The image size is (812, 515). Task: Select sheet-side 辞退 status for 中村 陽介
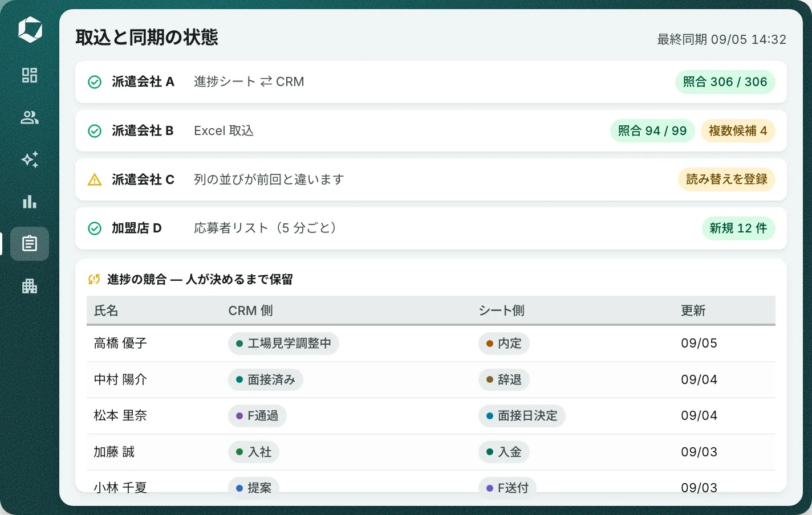(x=504, y=380)
